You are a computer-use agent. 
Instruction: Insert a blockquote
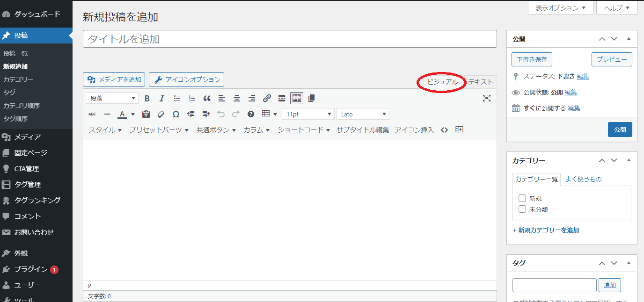206,98
